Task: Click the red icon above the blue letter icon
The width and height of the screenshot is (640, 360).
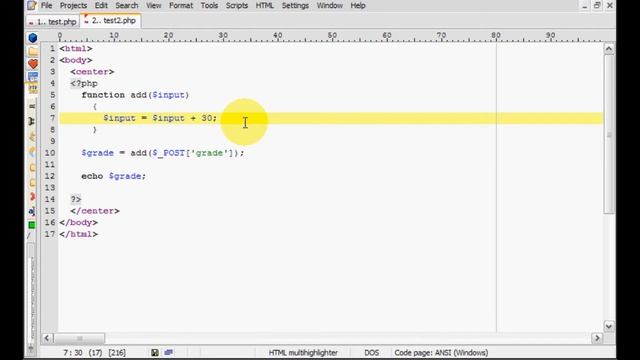Action: point(32,197)
